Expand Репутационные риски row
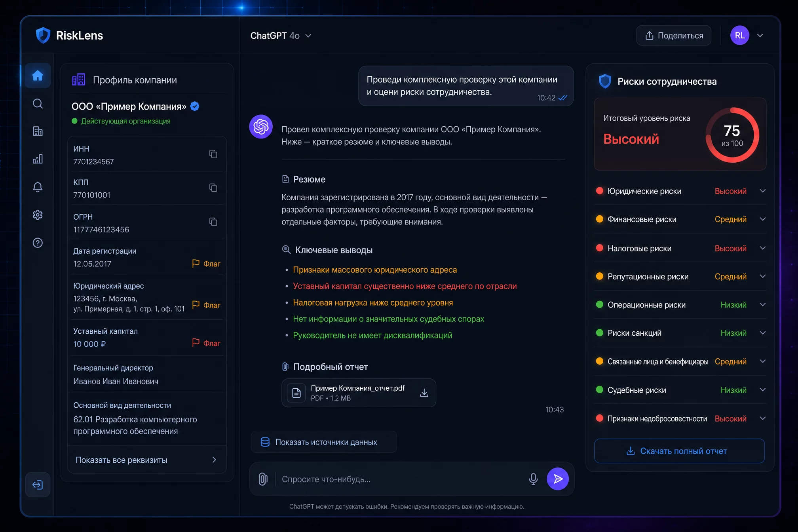The image size is (798, 532). 763,276
